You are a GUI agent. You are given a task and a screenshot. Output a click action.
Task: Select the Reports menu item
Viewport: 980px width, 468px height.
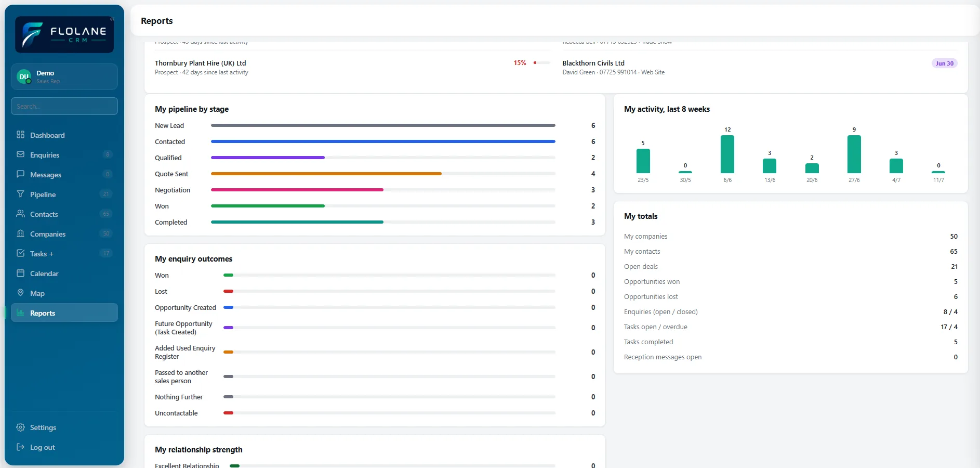64,313
